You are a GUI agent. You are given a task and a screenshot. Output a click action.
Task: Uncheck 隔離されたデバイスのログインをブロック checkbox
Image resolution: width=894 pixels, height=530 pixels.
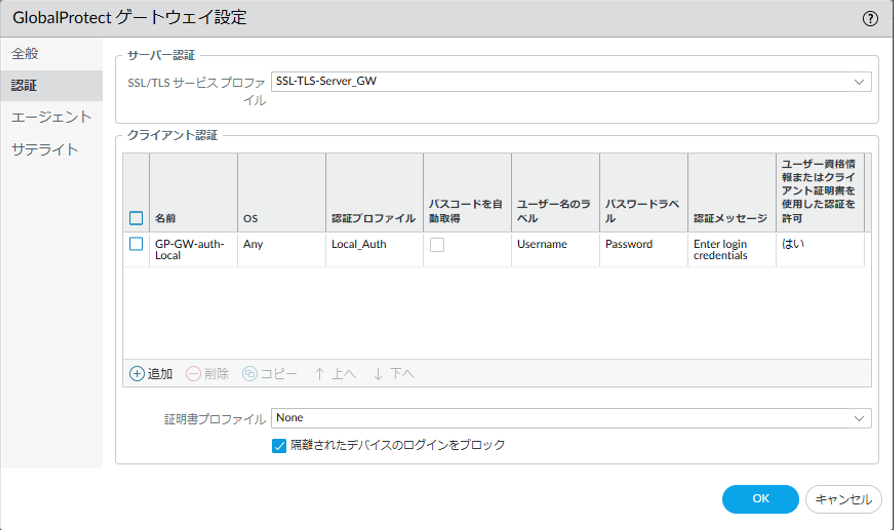279,445
